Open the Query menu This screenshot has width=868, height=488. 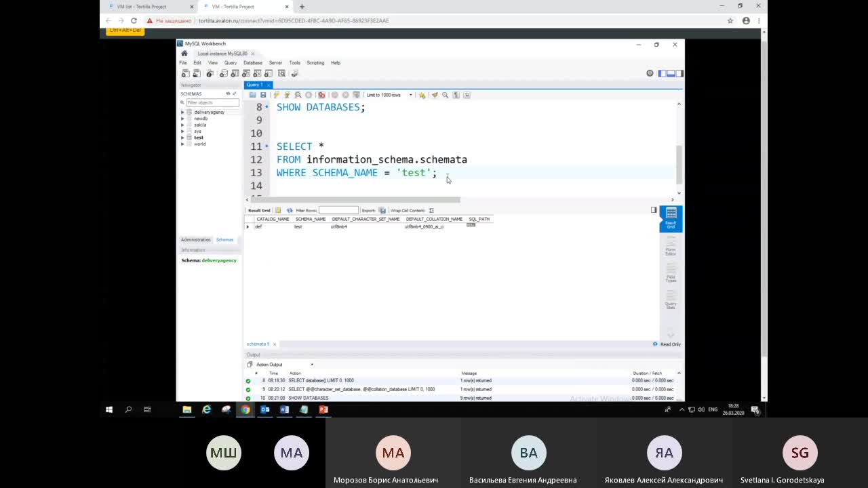(231, 62)
